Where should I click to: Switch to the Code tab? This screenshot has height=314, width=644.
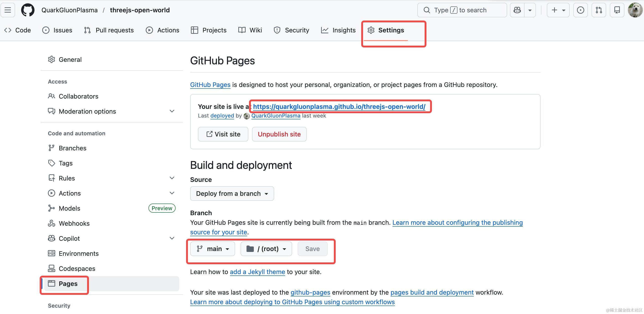point(18,30)
